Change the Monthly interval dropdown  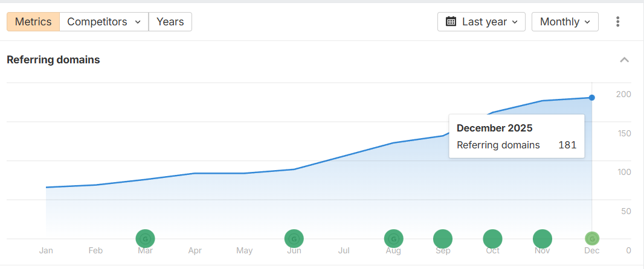(x=565, y=22)
